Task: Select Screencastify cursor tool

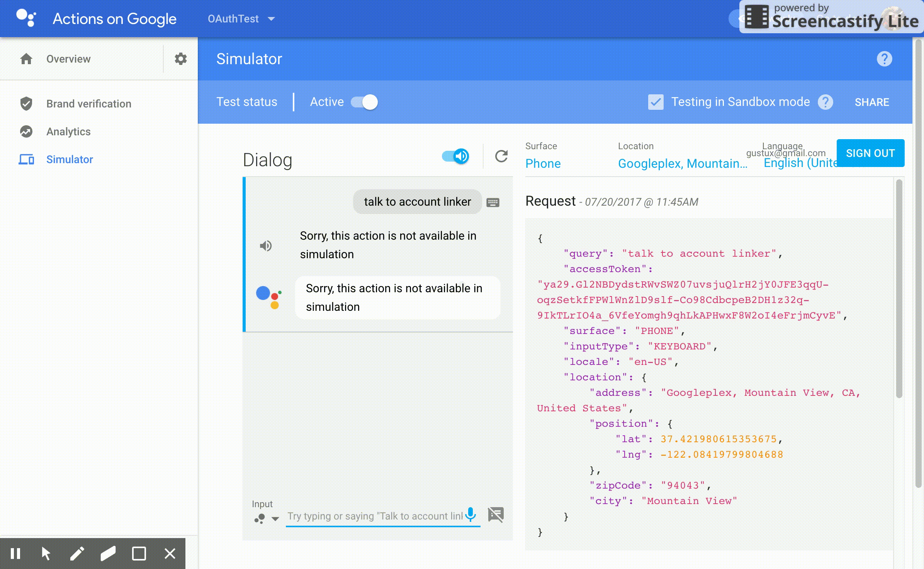Action: [46, 554]
